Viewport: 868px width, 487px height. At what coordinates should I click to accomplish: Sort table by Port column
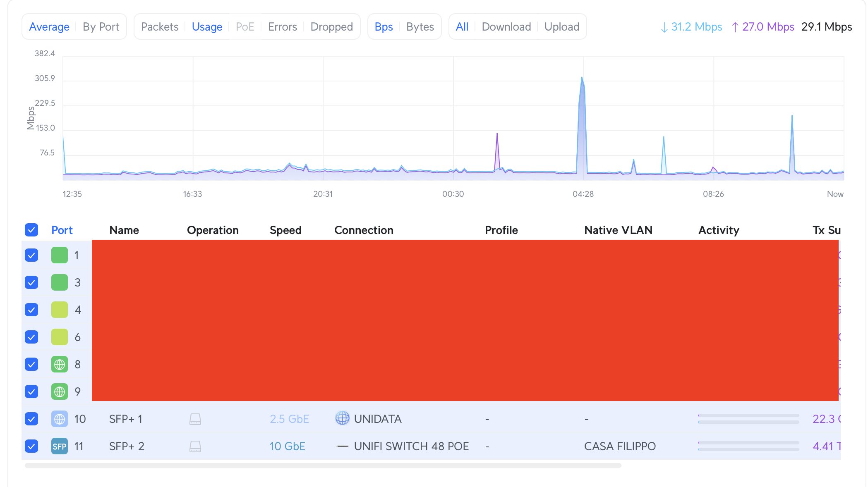(x=62, y=230)
